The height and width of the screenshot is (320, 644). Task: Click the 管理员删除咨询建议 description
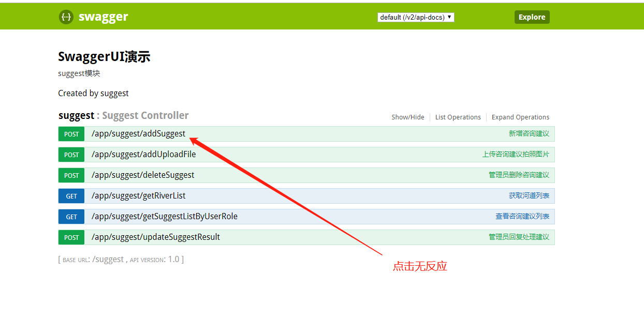click(519, 175)
